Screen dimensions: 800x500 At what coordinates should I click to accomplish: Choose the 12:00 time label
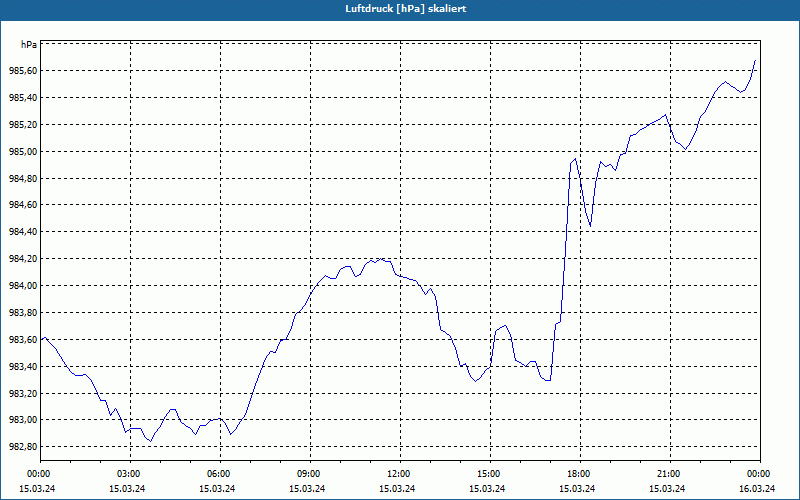400,474
